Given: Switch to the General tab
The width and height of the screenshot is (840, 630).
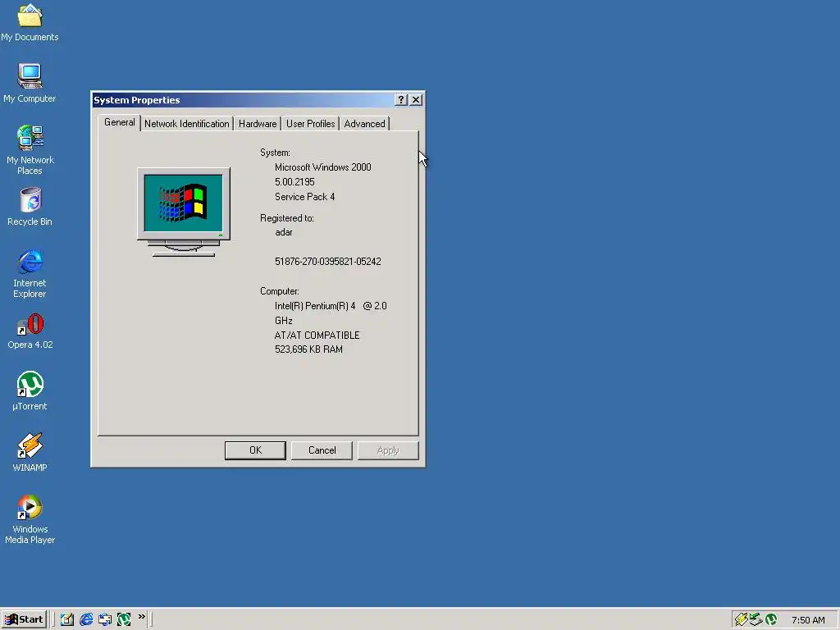Looking at the screenshot, I should (120, 123).
